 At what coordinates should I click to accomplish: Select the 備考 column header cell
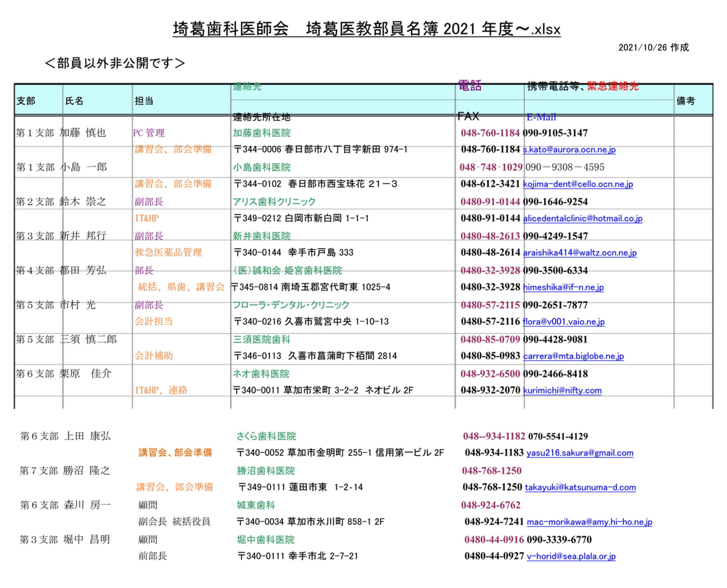tap(686, 101)
